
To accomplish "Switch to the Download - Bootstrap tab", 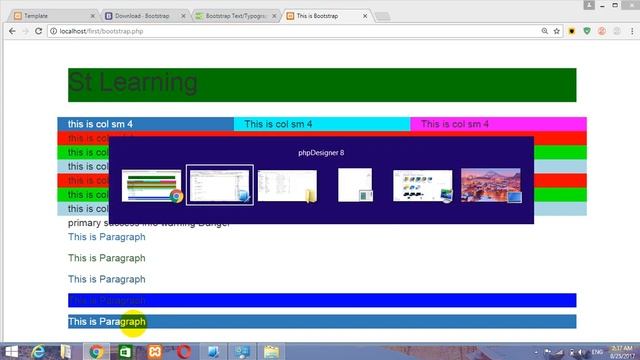I will 142,16.
